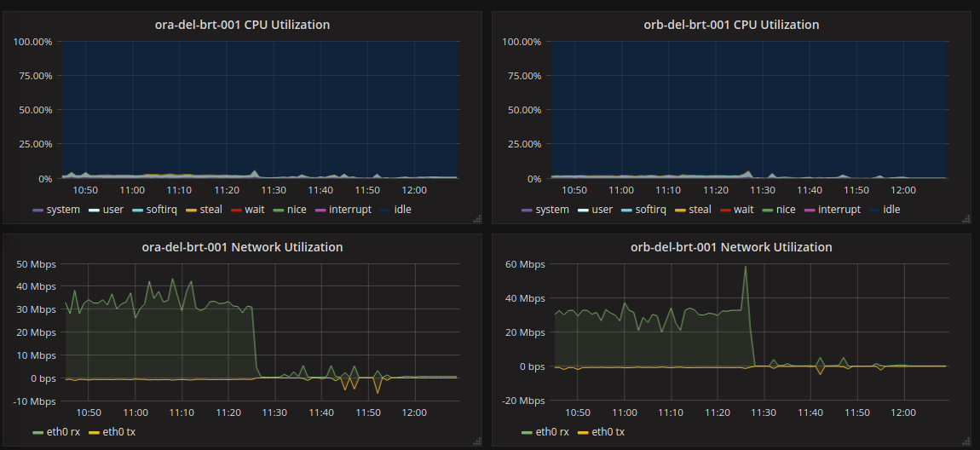Click resize handle icon of orb-del-brt-001 CPU panel
This screenshot has height=450, width=980.
click(966, 219)
